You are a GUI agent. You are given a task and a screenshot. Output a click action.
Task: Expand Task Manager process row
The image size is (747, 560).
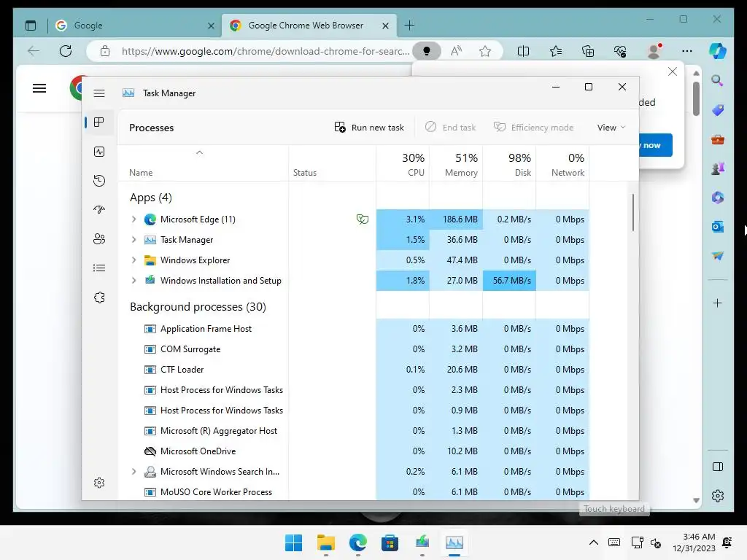pos(134,239)
